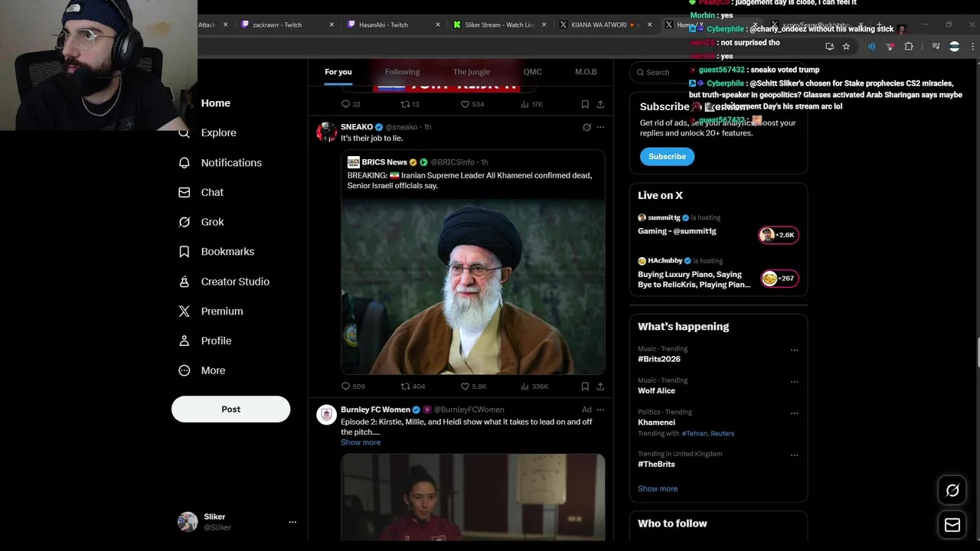View analytics for 17K views post
The image size is (980, 551).
[x=532, y=104]
